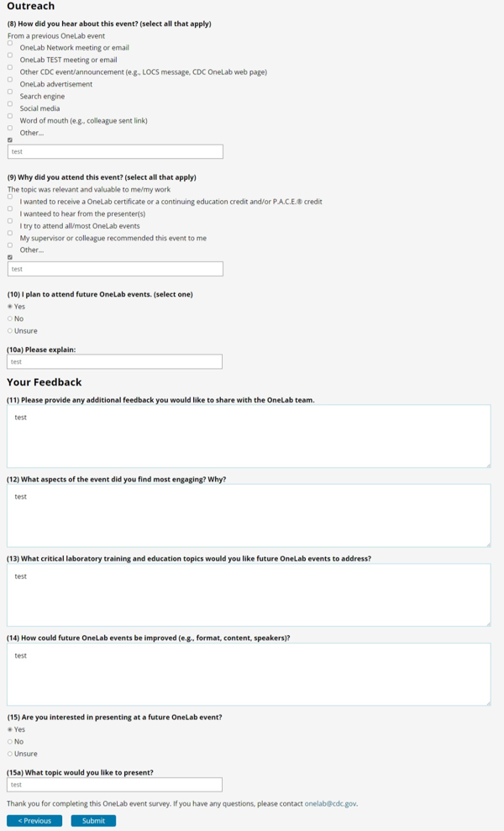The width and height of the screenshot is (504, 831).
Task: Check the 'Social media' option
Action: pos(10,116)
